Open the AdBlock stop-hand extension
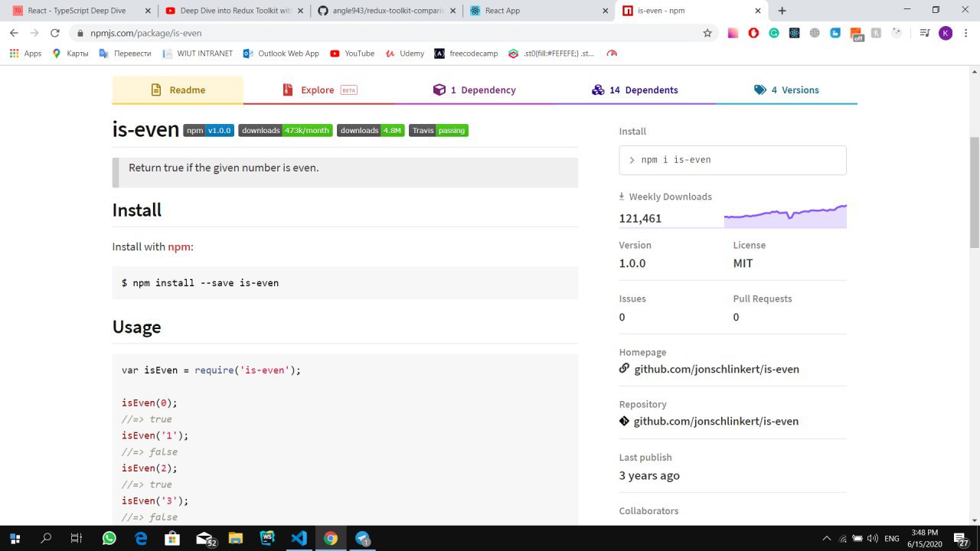980x551 pixels. tap(753, 33)
